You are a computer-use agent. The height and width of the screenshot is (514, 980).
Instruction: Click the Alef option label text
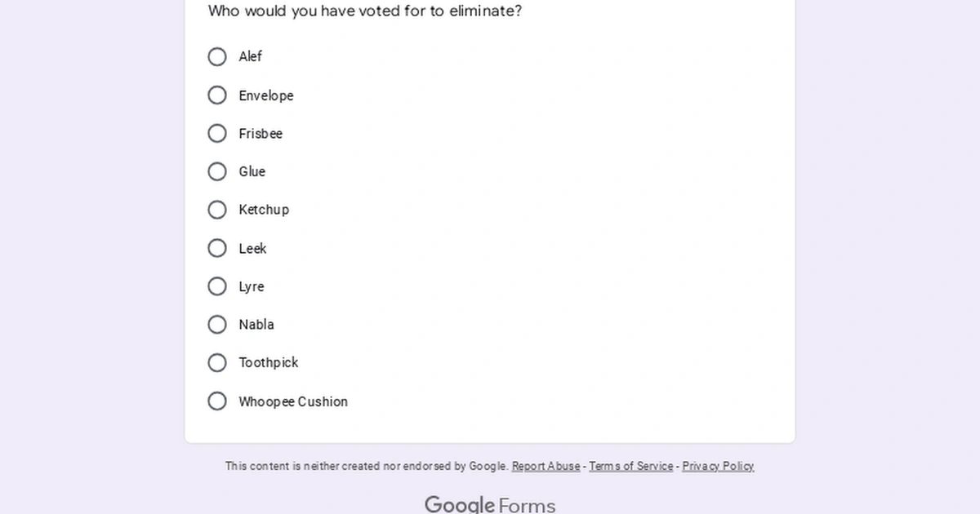[x=250, y=56]
